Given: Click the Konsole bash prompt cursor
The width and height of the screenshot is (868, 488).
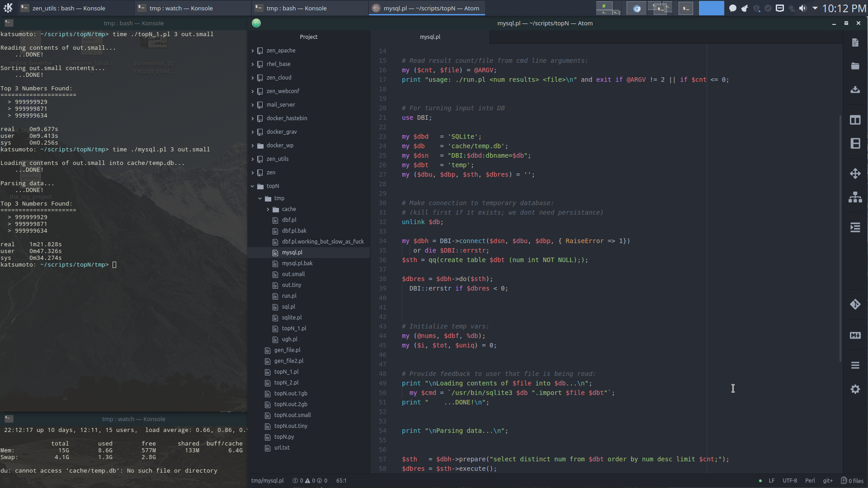Looking at the screenshot, I should pyautogui.click(x=114, y=265).
